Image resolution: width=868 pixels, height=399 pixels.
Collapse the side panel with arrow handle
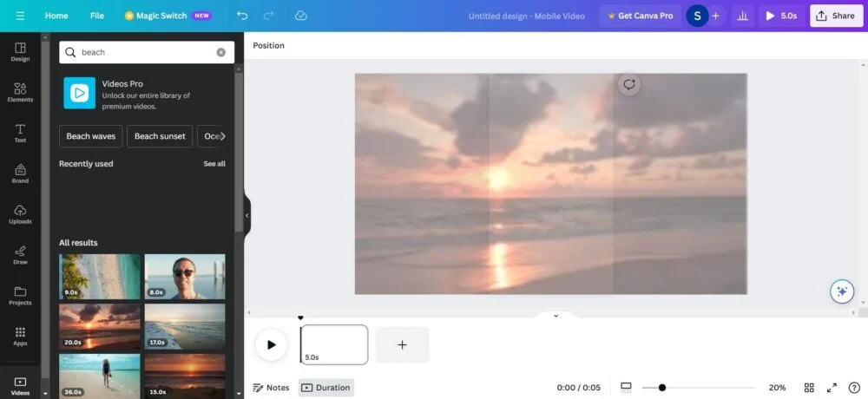pyautogui.click(x=247, y=215)
